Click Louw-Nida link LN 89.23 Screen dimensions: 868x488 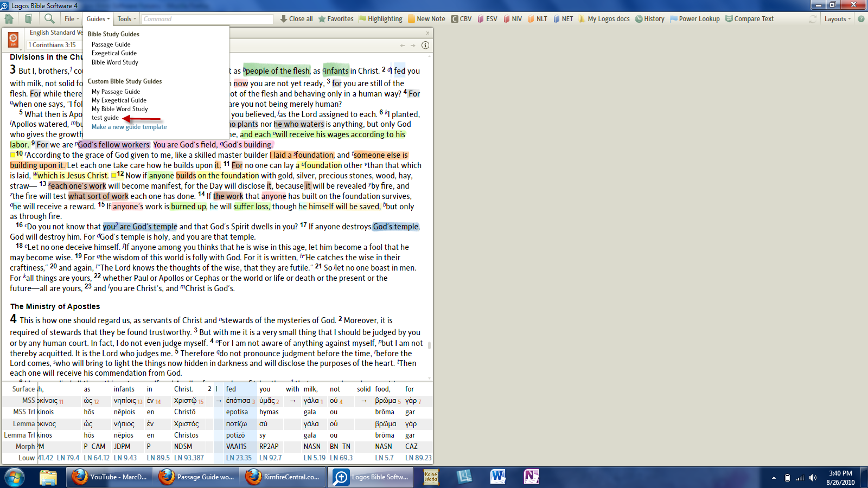click(418, 458)
